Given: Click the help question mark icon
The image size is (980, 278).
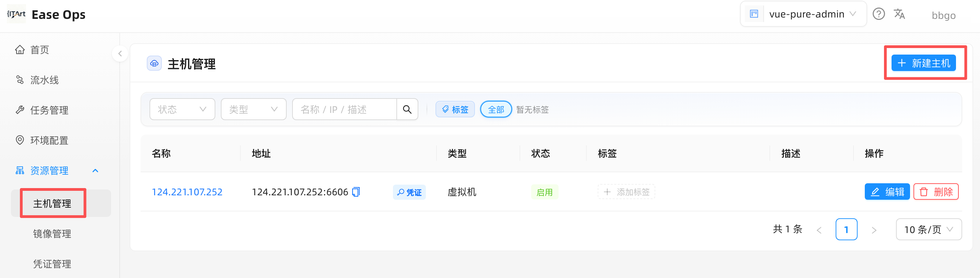Looking at the screenshot, I should 879,14.
